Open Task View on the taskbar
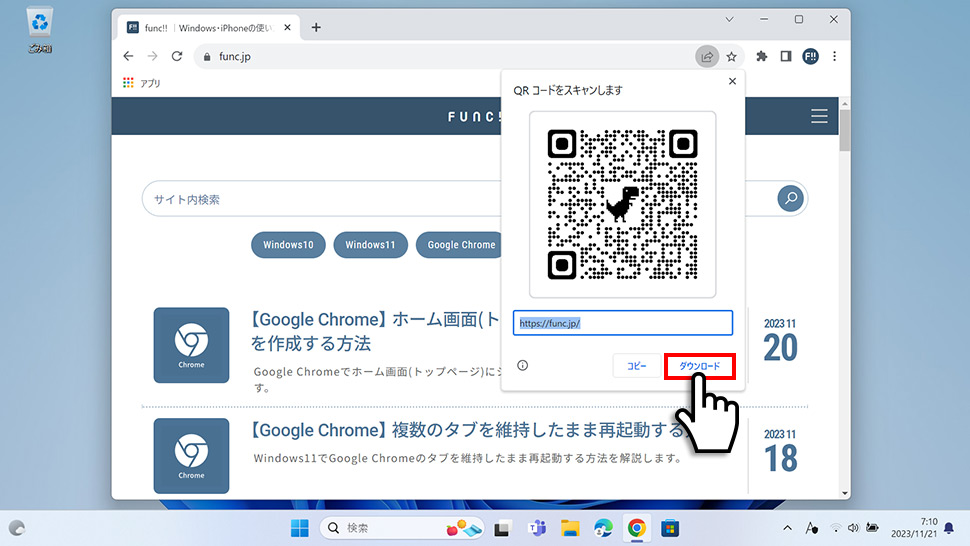 (502, 528)
